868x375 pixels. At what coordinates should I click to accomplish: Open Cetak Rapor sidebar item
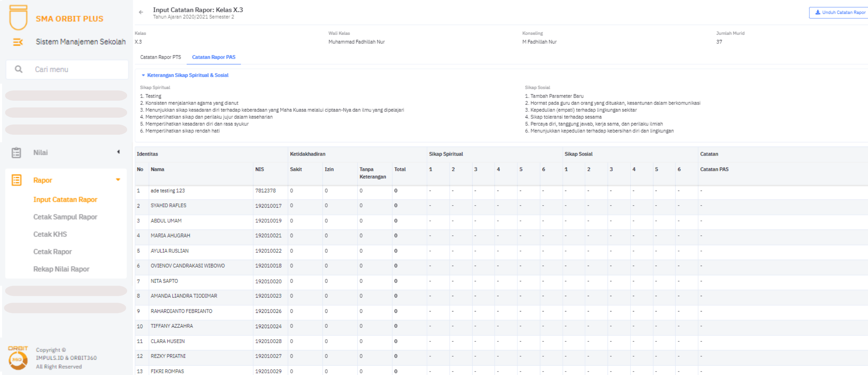52,252
